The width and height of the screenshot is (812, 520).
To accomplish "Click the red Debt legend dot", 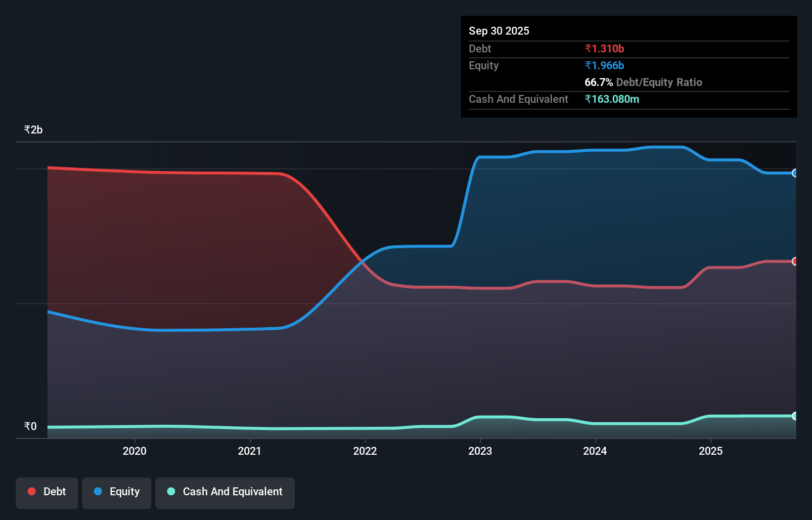I will [31, 491].
